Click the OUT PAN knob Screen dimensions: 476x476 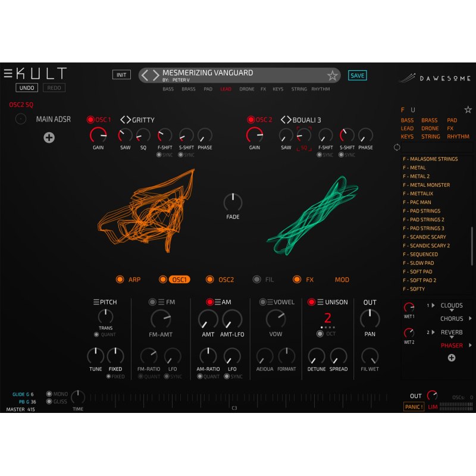(369, 319)
